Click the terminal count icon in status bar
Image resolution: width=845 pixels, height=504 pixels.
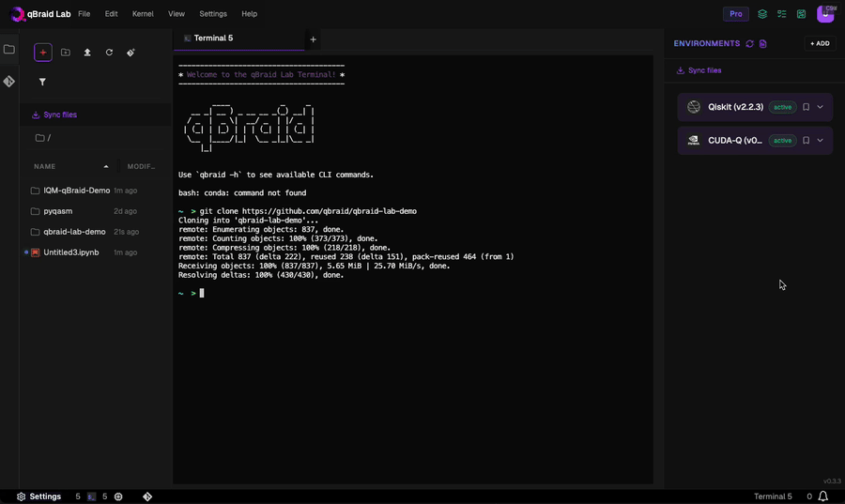point(91,496)
